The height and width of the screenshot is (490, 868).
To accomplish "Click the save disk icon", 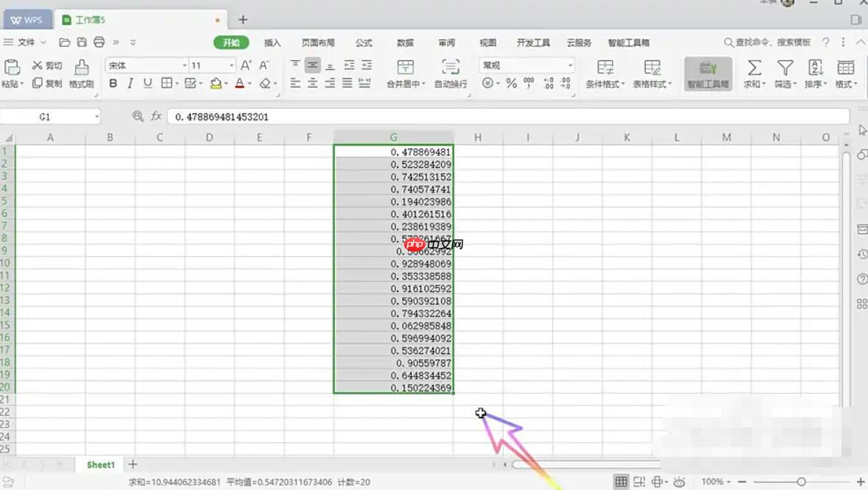I will pyautogui.click(x=82, y=43).
